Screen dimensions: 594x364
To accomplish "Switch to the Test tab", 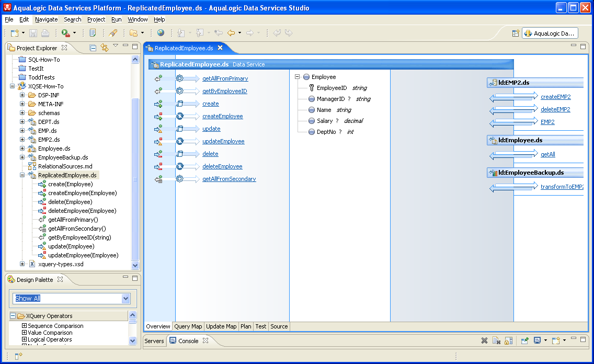I will [260, 326].
